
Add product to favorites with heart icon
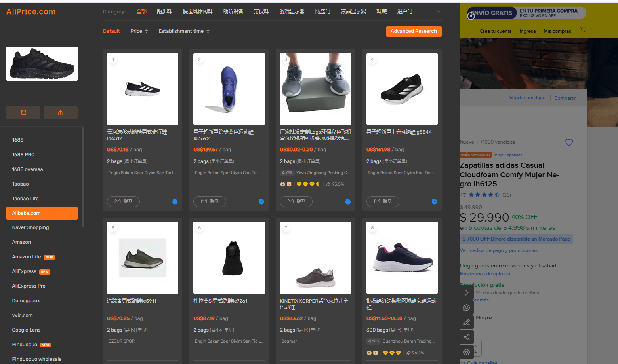click(569, 142)
